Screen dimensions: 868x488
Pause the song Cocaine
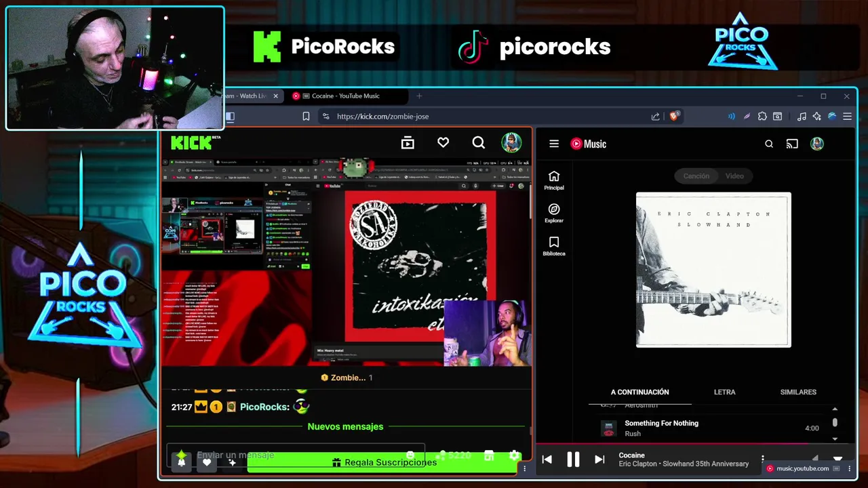click(573, 460)
